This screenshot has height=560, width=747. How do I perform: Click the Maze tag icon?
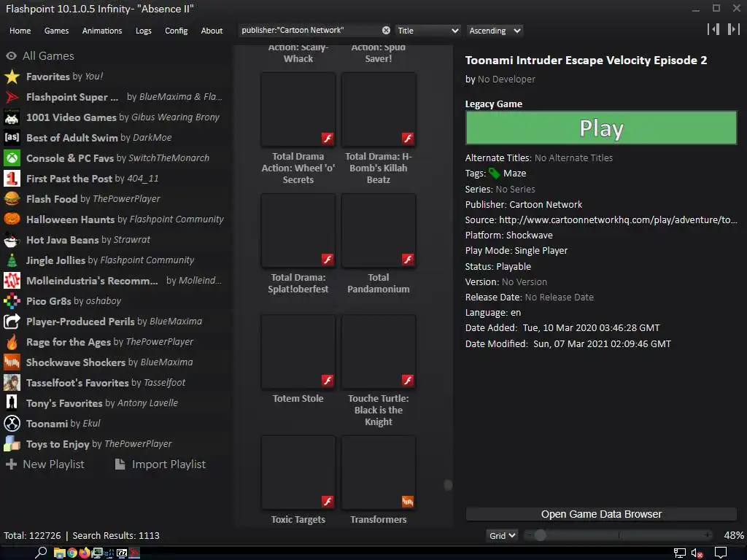495,174
